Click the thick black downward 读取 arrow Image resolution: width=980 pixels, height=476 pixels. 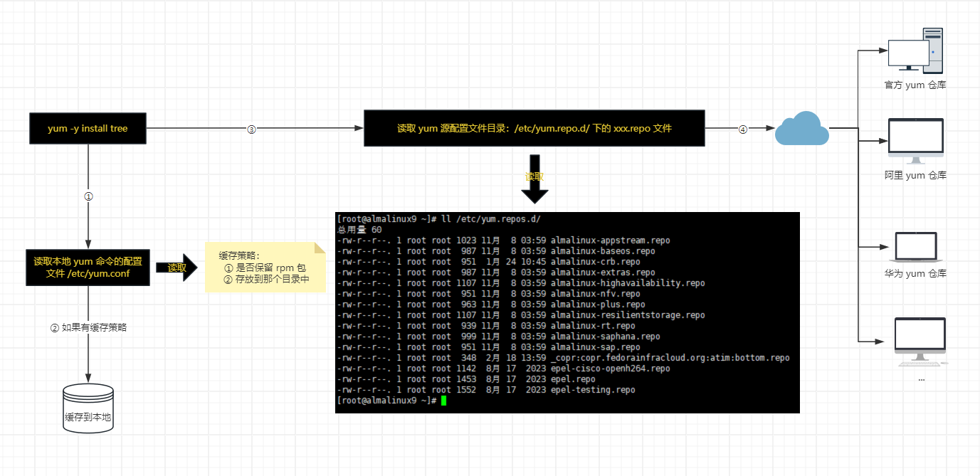click(x=534, y=179)
